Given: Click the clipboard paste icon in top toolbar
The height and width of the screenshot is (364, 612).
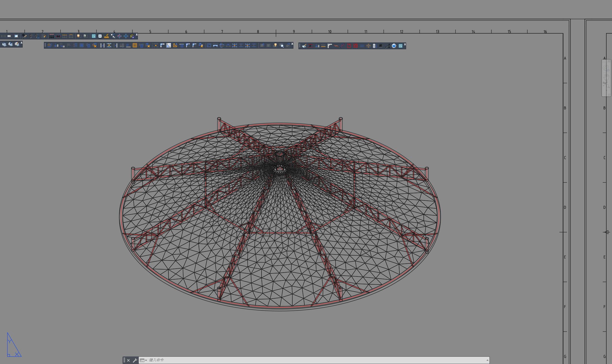Looking at the screenshot, I should pyautogui.click(x=132, y=36).
